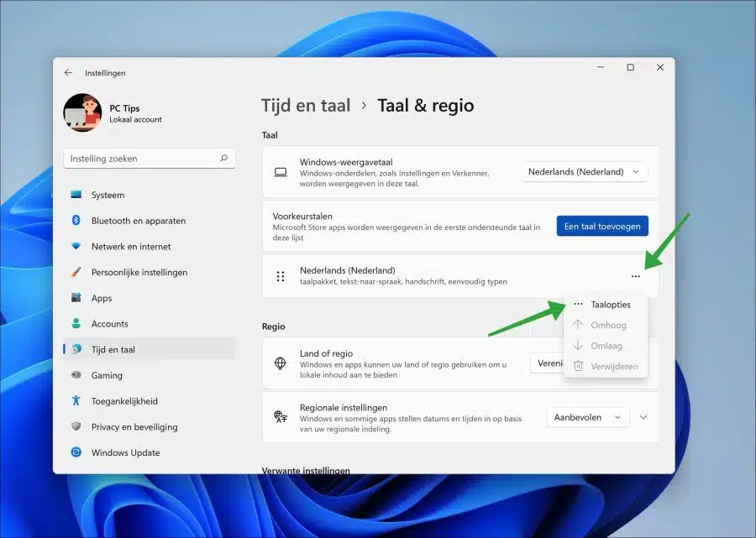Viewport: 756px width, 538px height.
Task: Select Omlaag in the language menu
Action: point(605,346)
